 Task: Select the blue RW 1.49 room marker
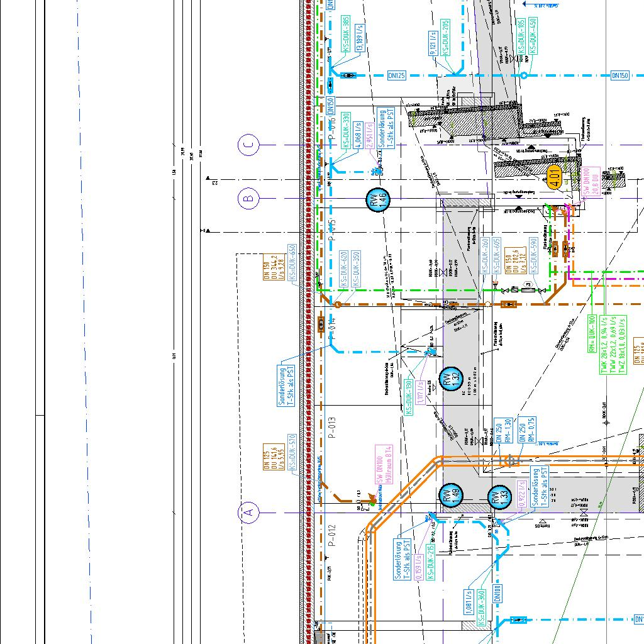[x=450, y=496]
